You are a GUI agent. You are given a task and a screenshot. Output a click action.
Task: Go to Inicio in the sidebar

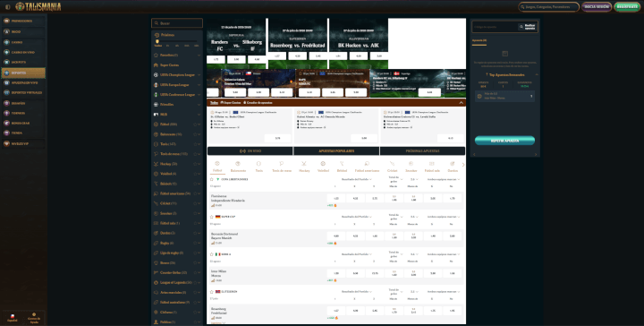(x=23, y=31)
